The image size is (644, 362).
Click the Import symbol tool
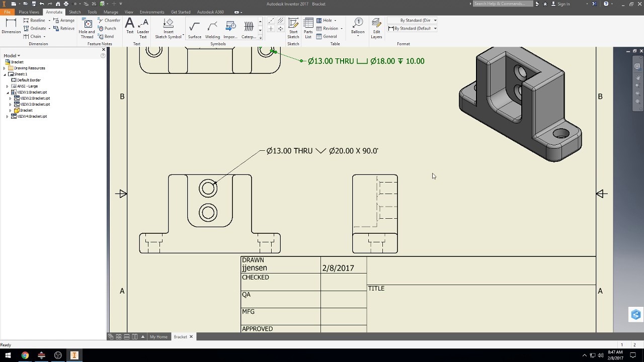pyautogui.click(x=230, y=30)
